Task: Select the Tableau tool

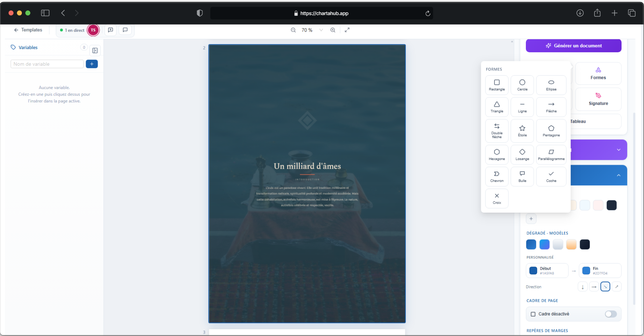Action: 595,121
